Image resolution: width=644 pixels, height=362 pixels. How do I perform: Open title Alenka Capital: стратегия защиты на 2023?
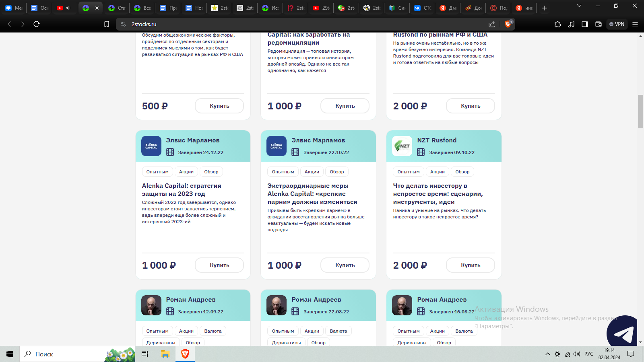coord(182,190)
